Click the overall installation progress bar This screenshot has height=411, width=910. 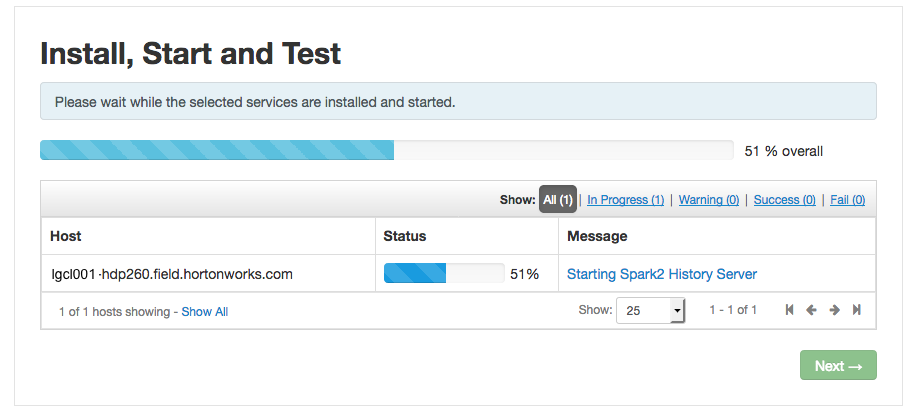coord(387,150)
